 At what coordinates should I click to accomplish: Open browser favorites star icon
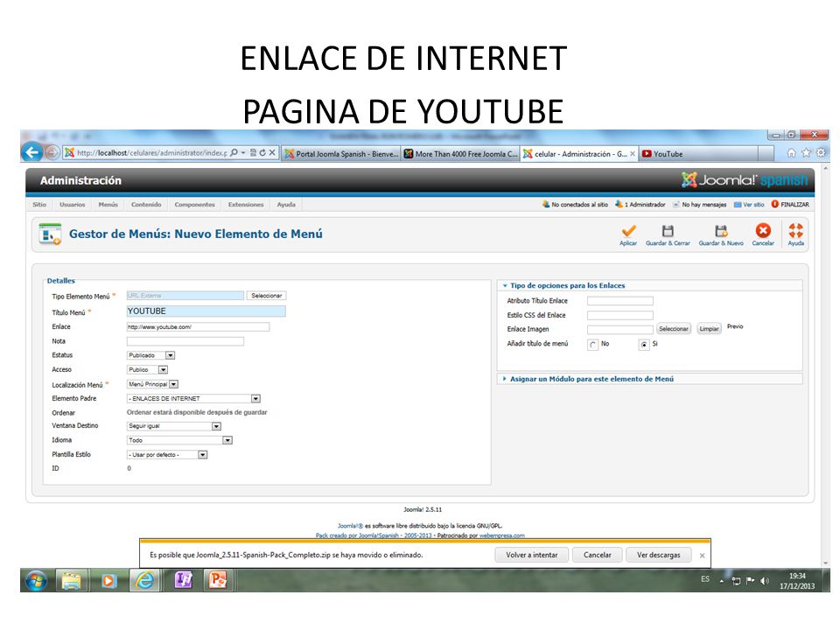tap(806, 153)
